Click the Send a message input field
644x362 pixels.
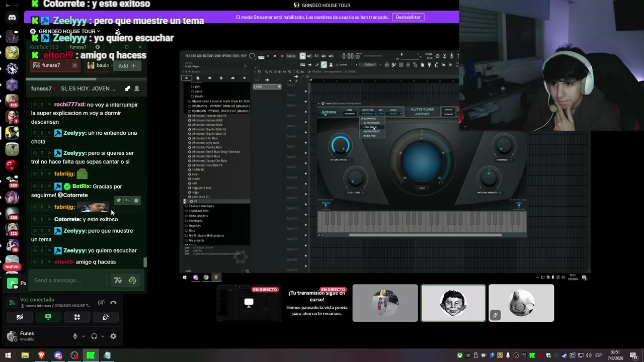tap(69, 281)
